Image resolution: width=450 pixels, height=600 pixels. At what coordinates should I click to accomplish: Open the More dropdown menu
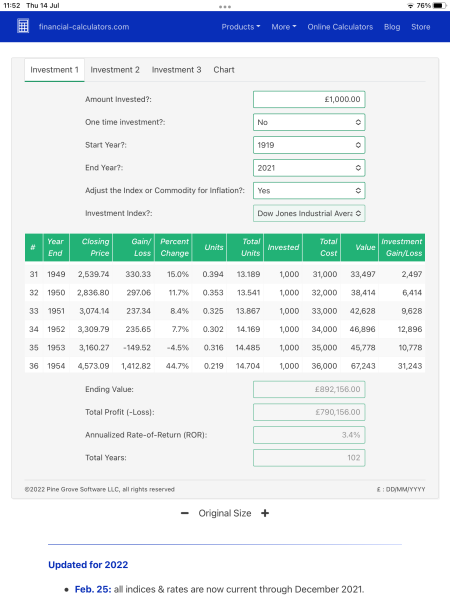pyautogui.click(x=284, y=27)
